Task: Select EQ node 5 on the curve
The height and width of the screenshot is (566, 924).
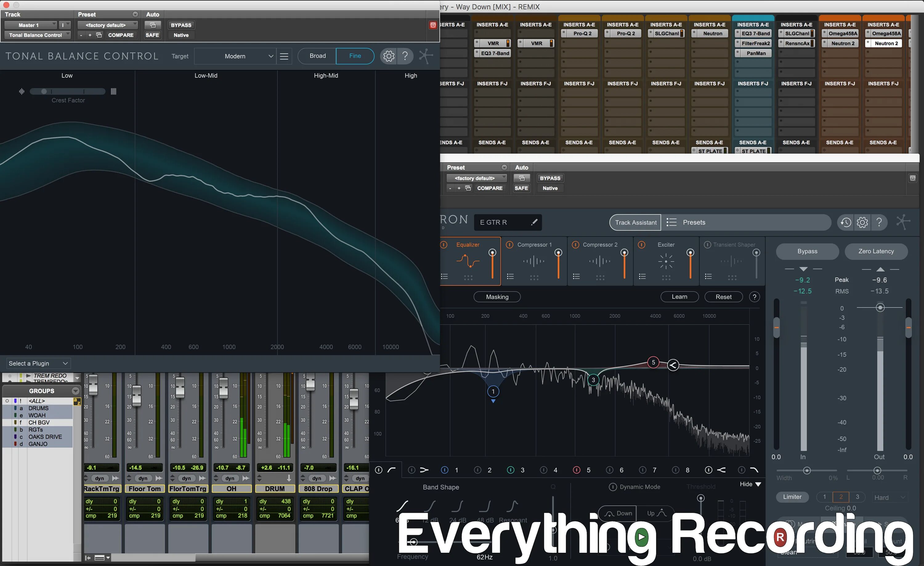Action: tap(653, 362)
